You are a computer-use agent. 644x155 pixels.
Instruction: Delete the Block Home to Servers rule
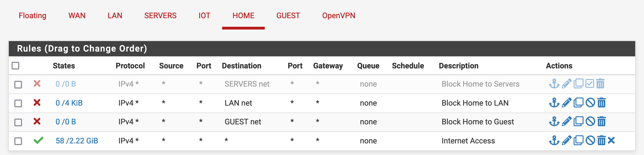point(601,84)
